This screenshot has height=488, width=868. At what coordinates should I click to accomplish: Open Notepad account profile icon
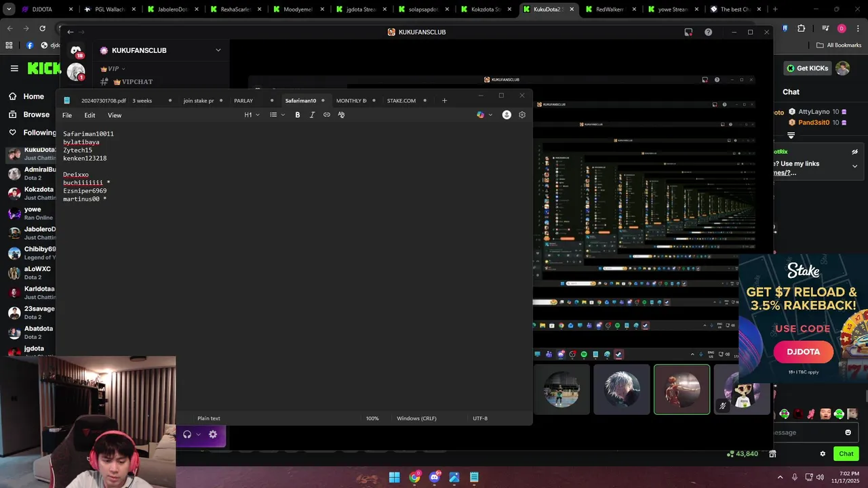507,115
